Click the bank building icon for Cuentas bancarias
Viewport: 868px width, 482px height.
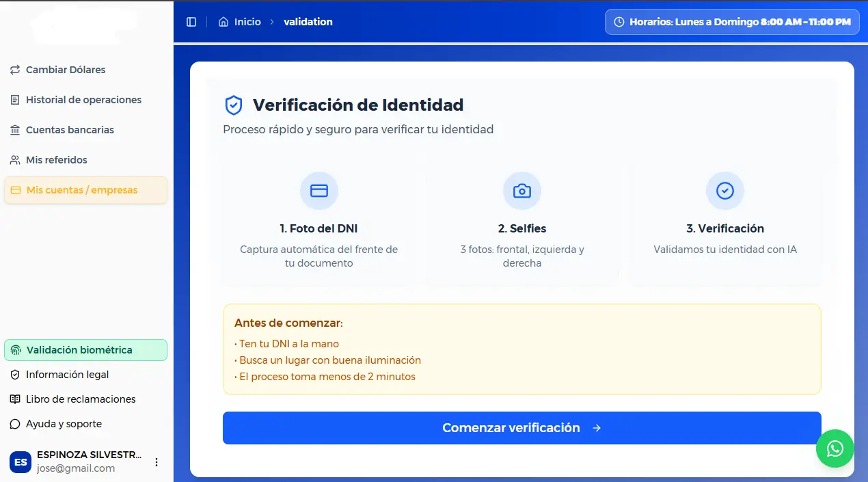pos(15,130)
